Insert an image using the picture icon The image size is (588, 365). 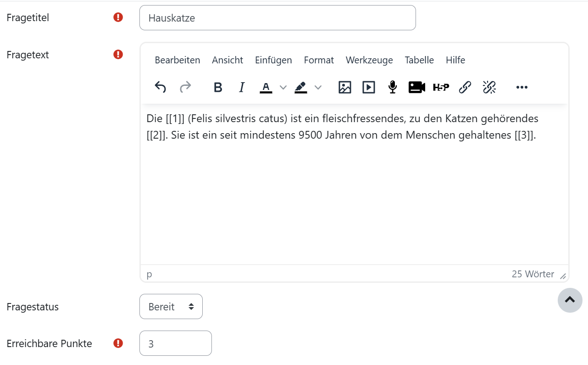pyautogui.click(x=345, y=87)
